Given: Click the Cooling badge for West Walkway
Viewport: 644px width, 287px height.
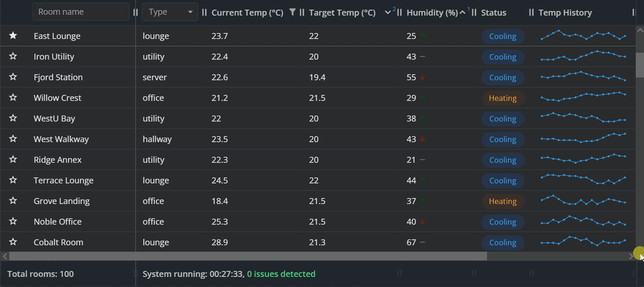Looking at the screenshot, I should [503, 139].
